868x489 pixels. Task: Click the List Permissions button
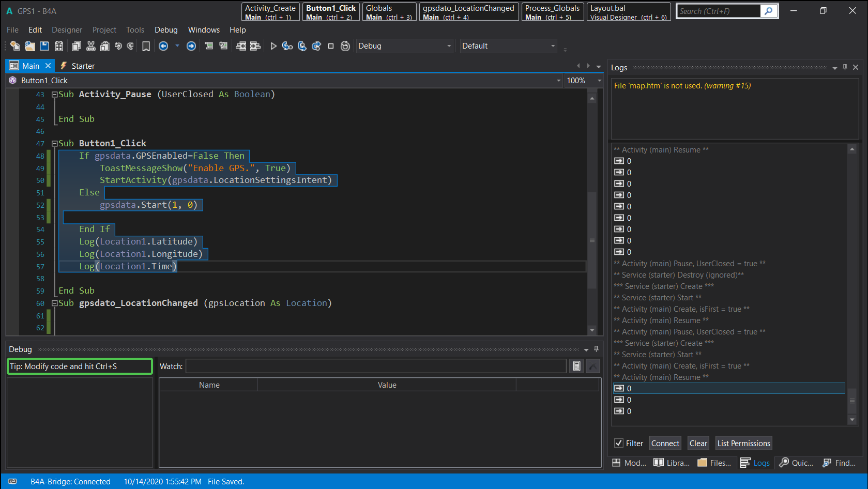pyautogui.click(x=743, y=443)
